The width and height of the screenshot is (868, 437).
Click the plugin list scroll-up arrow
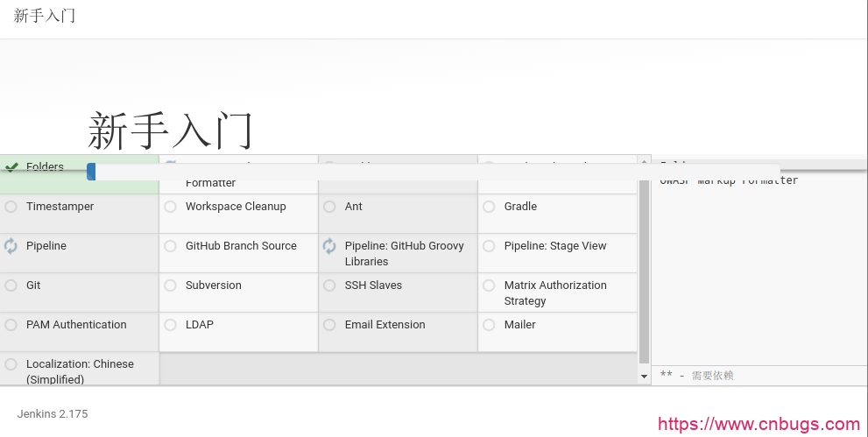tap(645, 161)
